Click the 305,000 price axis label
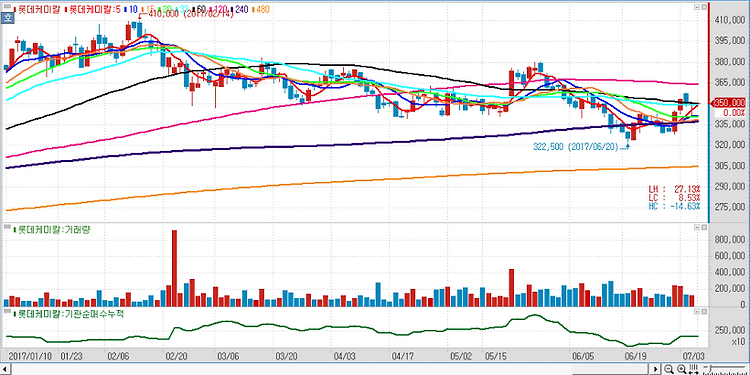Screen dimensions: 750x375 730,165
